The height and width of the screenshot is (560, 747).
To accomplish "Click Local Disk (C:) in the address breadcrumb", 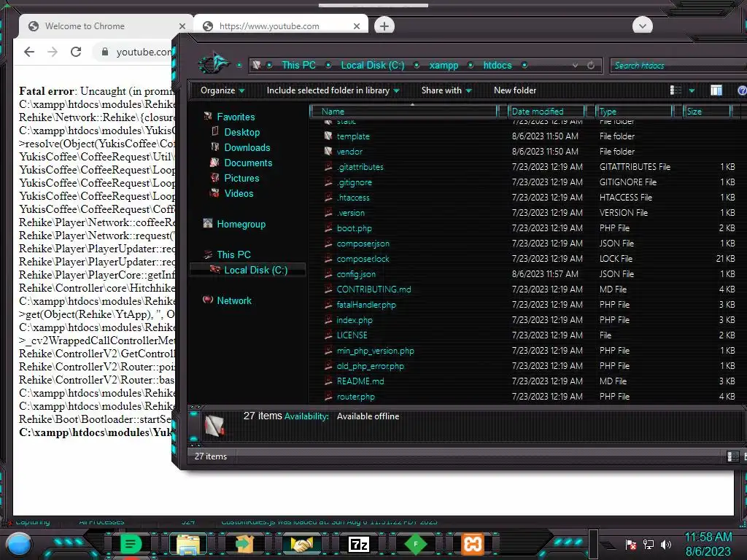I will point(373,65).
